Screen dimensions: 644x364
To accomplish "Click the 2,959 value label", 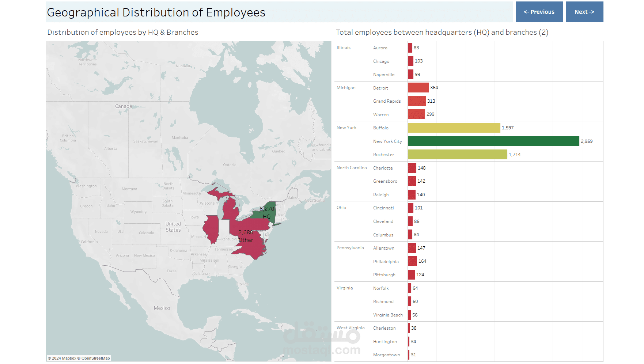I will coord(587,141).
